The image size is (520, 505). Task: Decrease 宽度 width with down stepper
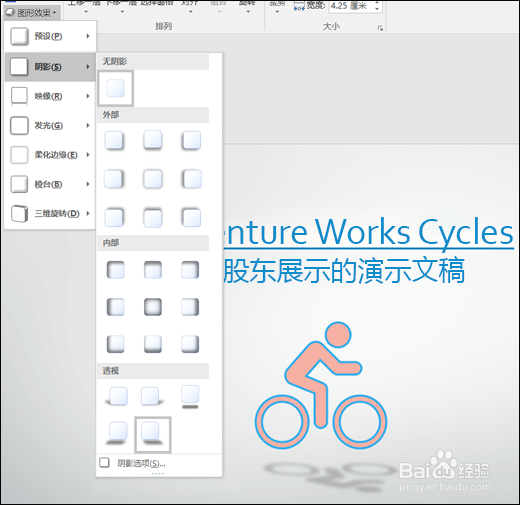tap(377, 9)
